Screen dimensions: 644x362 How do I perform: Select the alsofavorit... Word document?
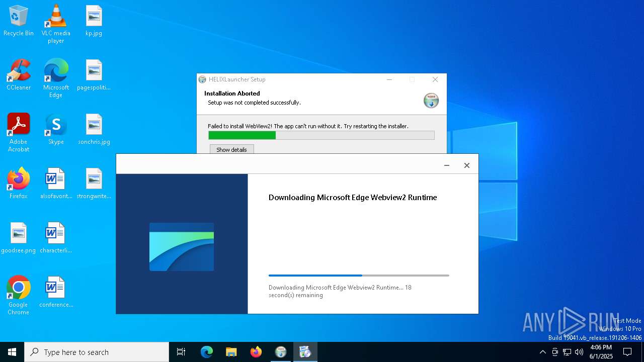[56, 184]
